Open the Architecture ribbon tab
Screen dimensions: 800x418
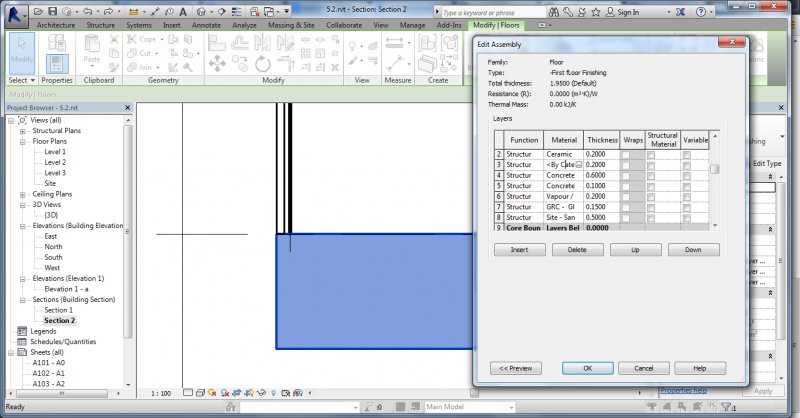(56, 25)
